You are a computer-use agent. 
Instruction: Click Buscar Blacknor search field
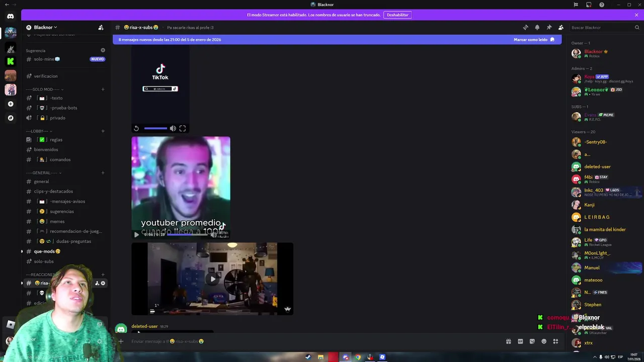(x=604, y=28)
